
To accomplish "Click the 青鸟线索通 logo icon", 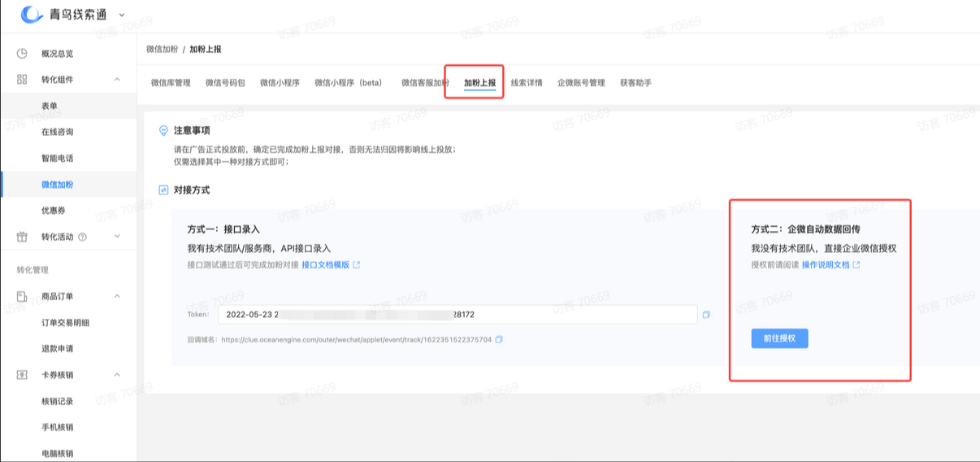I will pos(32,15).
